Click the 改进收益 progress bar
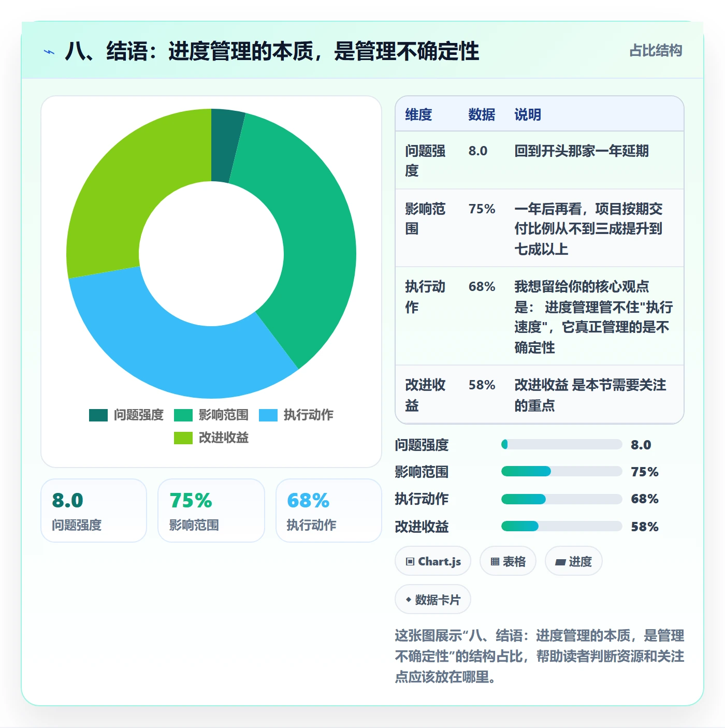 click(561, 526)
